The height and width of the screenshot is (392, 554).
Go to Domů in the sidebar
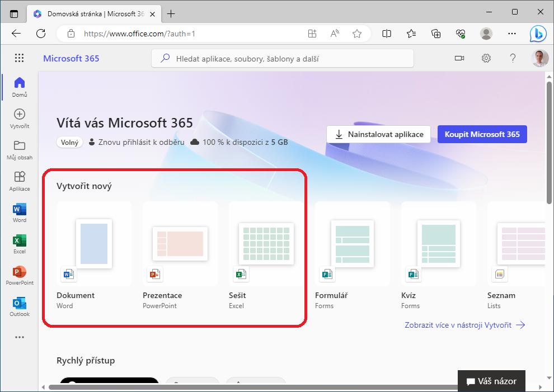click(20, 87)
